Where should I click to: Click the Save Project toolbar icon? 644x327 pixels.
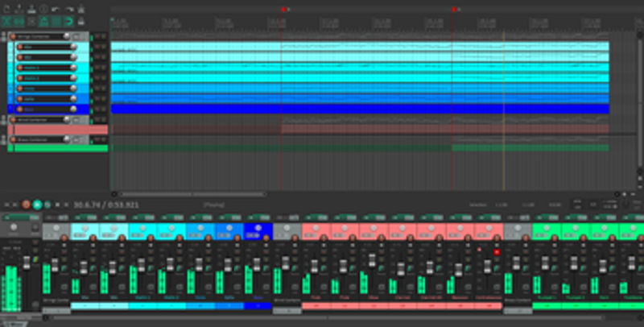pyautogui.click(x=31, y=8)
